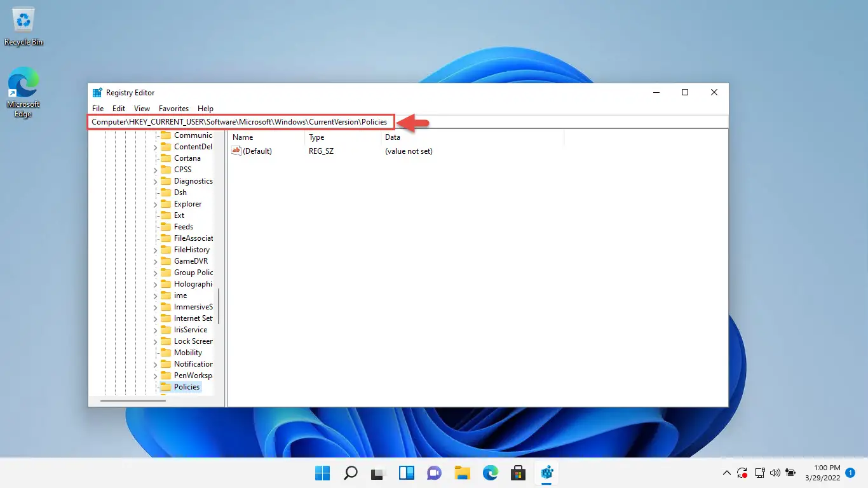
Task: Select the Communic tree key
Action: 193,135
